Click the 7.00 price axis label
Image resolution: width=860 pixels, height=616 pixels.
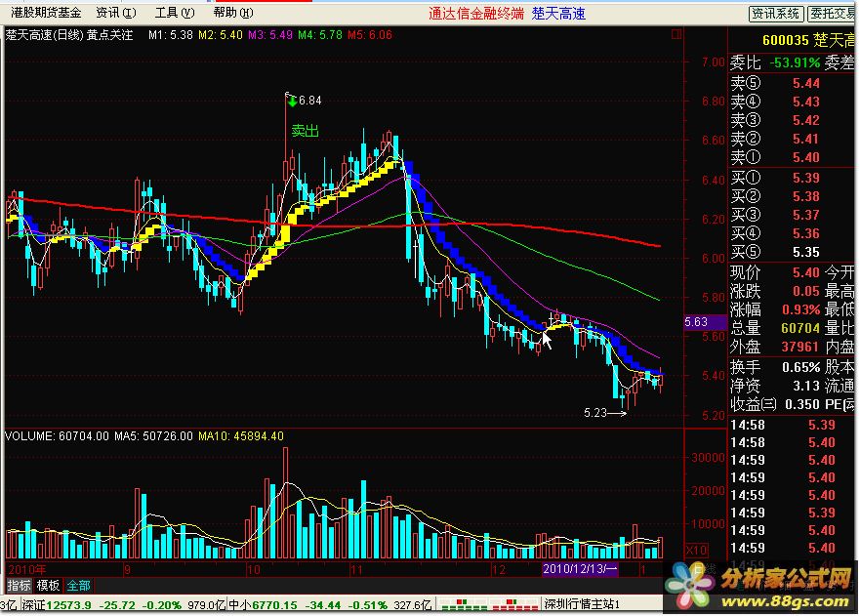[x=714, y=62]
